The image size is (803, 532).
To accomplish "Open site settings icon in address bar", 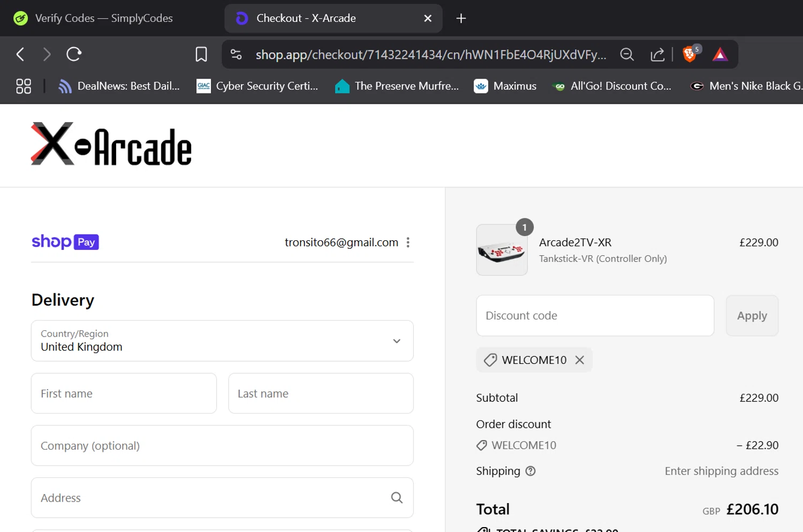I will click(x=236, y=54).
